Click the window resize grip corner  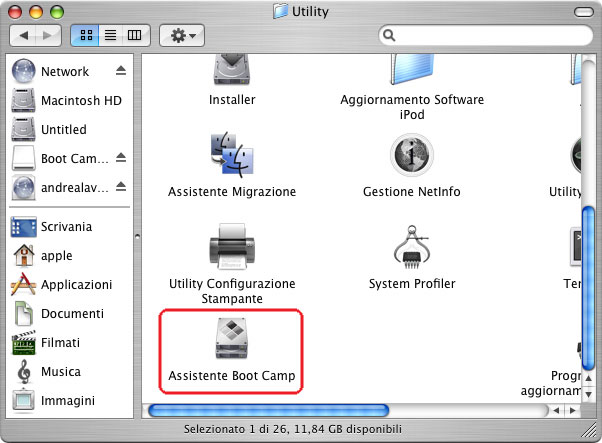(588, 430)
